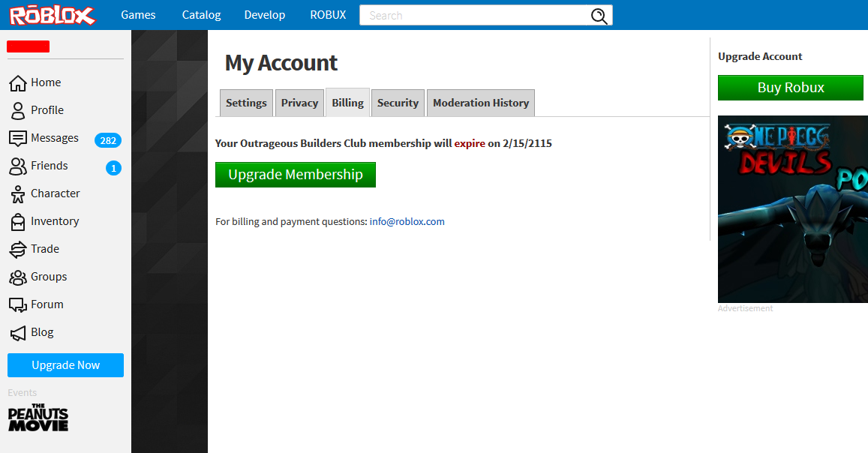The height and width of the screenshot is (453, 868).
Task: Open Games in the top navigation
Action: point(138,15)
